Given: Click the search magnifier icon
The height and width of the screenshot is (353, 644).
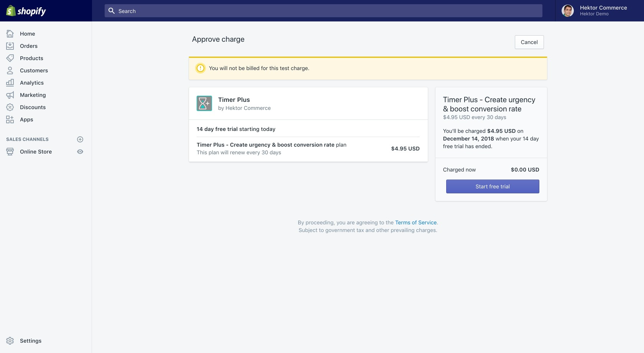Looking at the screenshot, I should pos(112,11).
